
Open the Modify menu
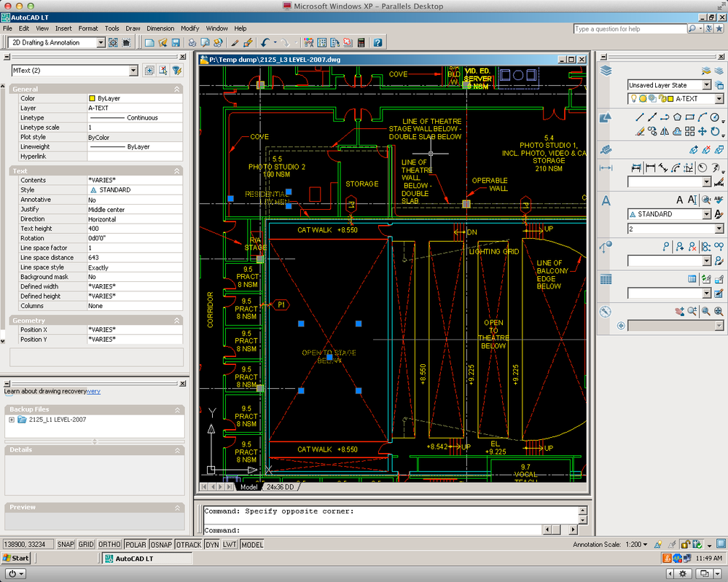[190, 28]
